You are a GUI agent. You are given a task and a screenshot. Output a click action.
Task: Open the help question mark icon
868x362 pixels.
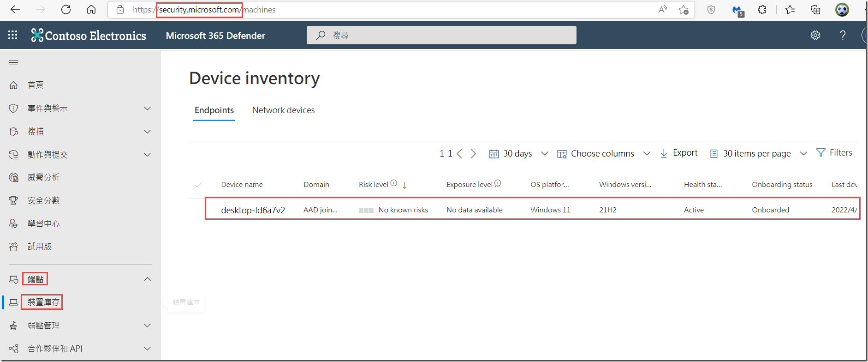pyautogui.click(x=843, y=35)
